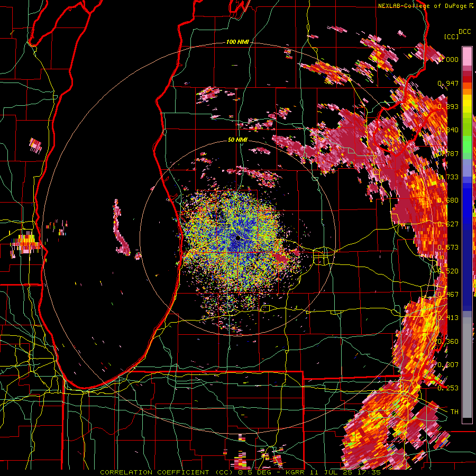
Task: Click the 0.627 value on color scale
Action: [448, 224]
